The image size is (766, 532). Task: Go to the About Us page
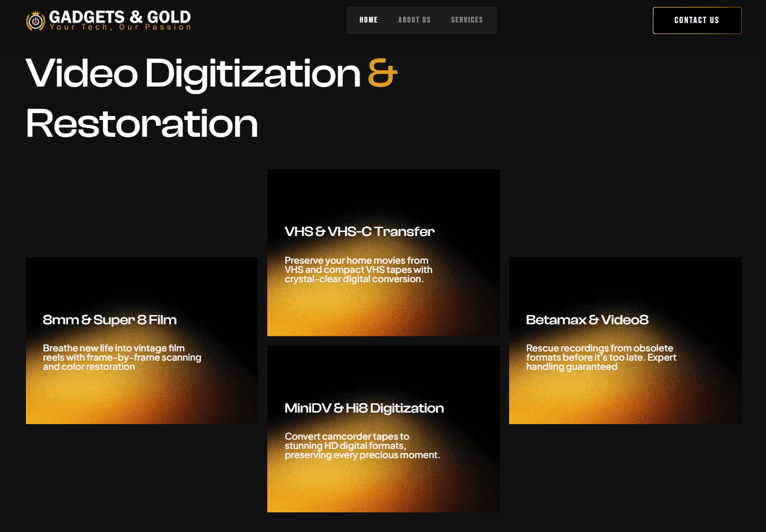pos(414,20)
